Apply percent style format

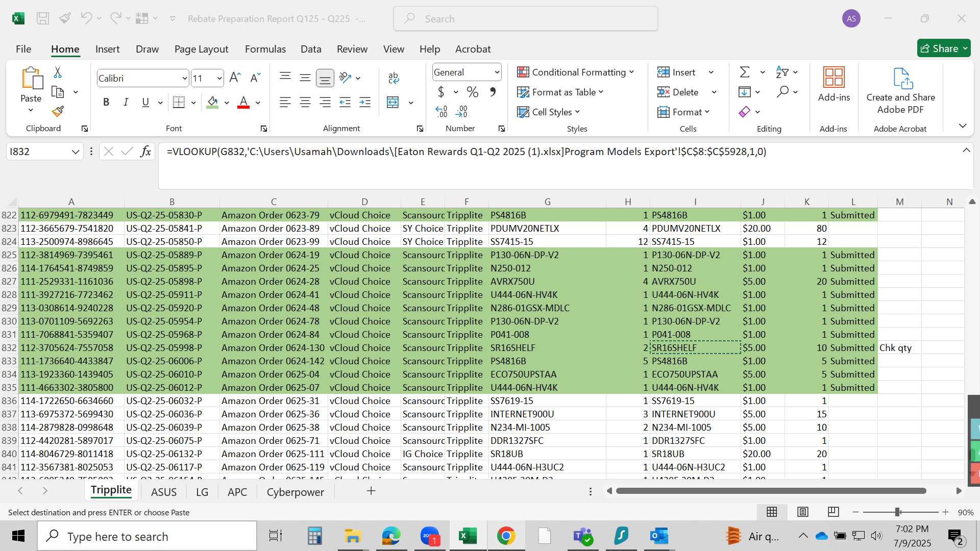coord(473,92)
